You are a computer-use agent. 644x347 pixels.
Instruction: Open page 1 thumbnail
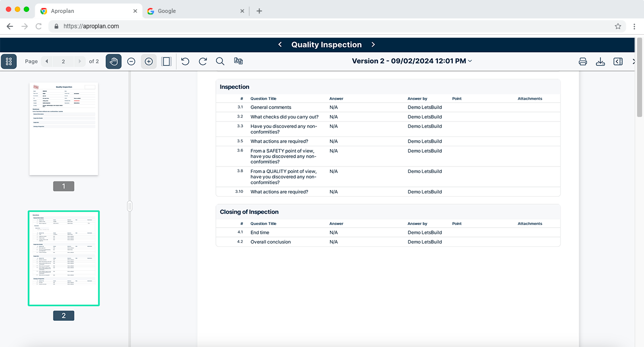[63, 129]
